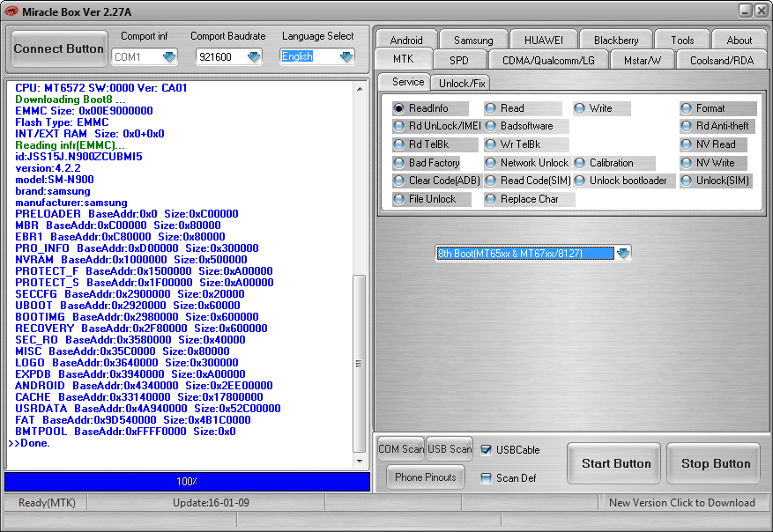Switch to the Android tab
This screenshot has width=773, height=532.
click(406, 40)
